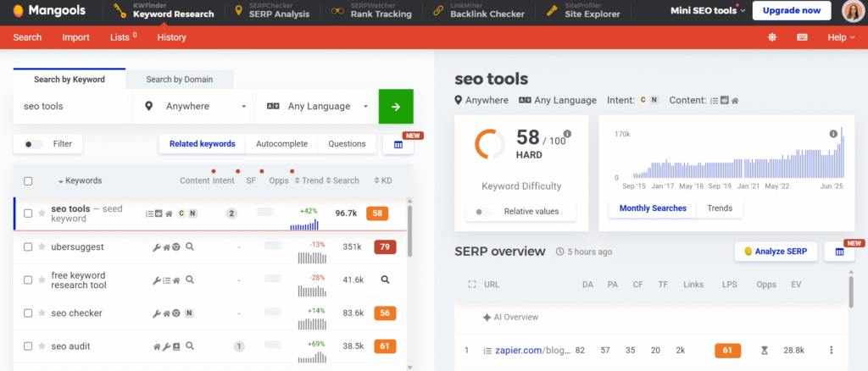
Task: Click the theme switcher icon in red bar
Action: [x=772, y=37]
